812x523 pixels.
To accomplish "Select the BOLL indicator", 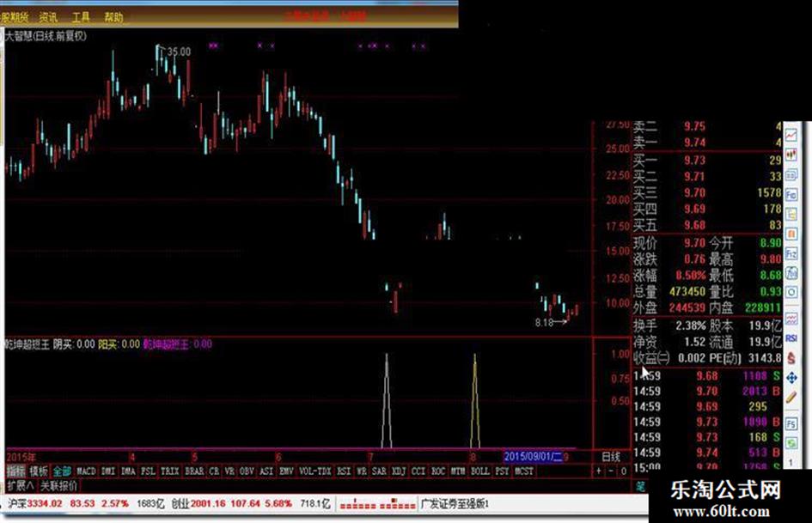I will [x=480, y=471].
